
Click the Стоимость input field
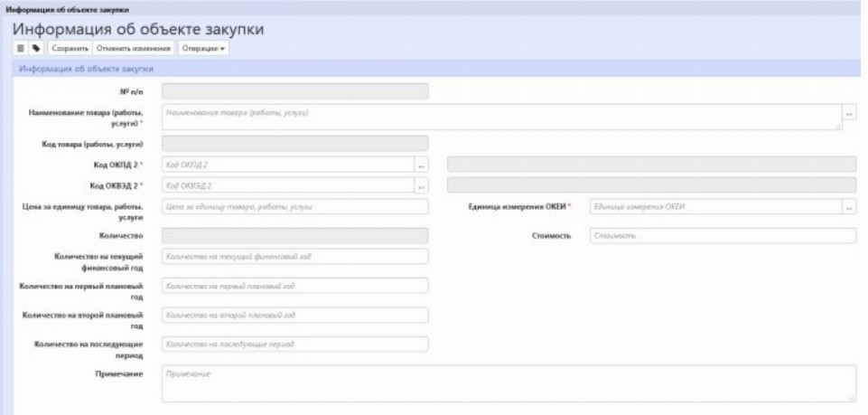coord(722,235)
